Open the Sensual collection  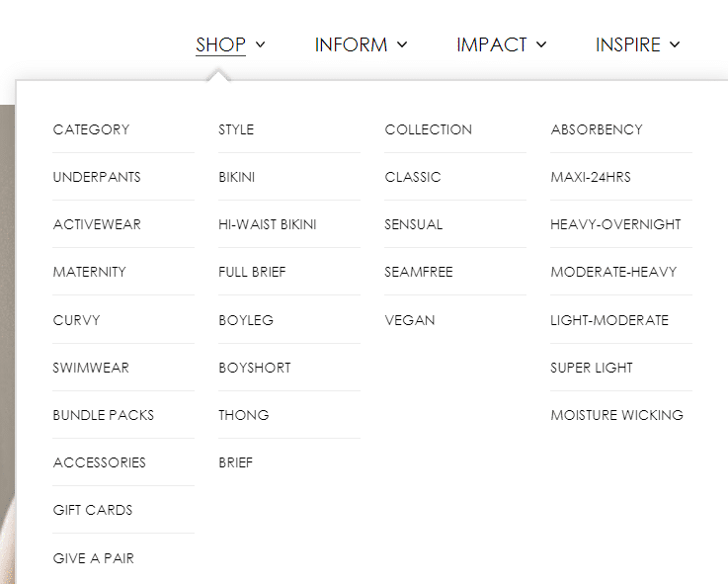pyautogui.click(x=414, y=224)
